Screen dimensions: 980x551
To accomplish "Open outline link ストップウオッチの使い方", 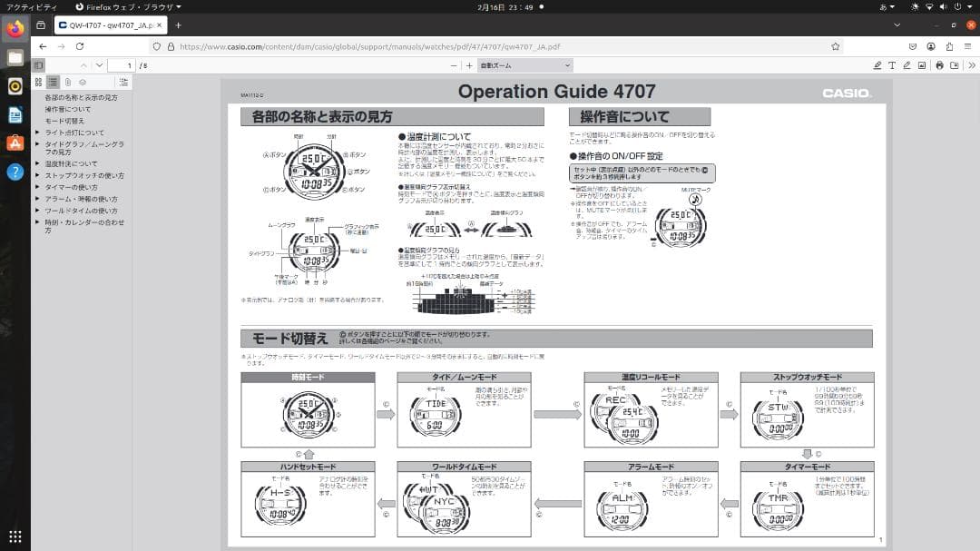I will coord(84,176).
